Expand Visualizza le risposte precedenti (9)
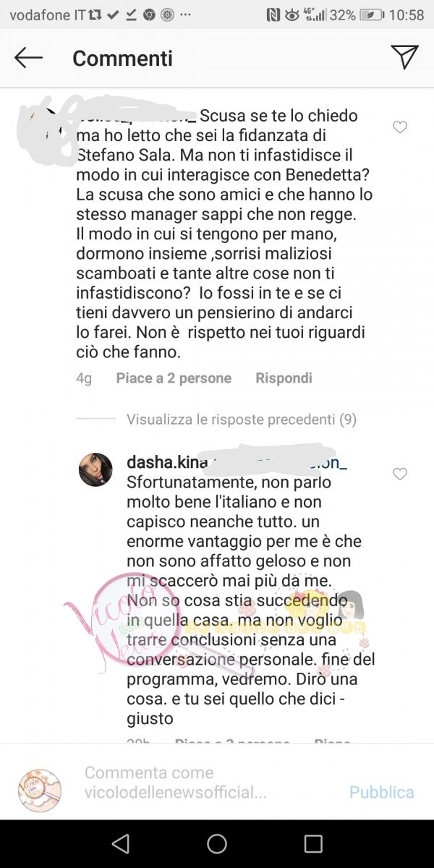Screen dimensions: 434x868 tap(242, 419)
